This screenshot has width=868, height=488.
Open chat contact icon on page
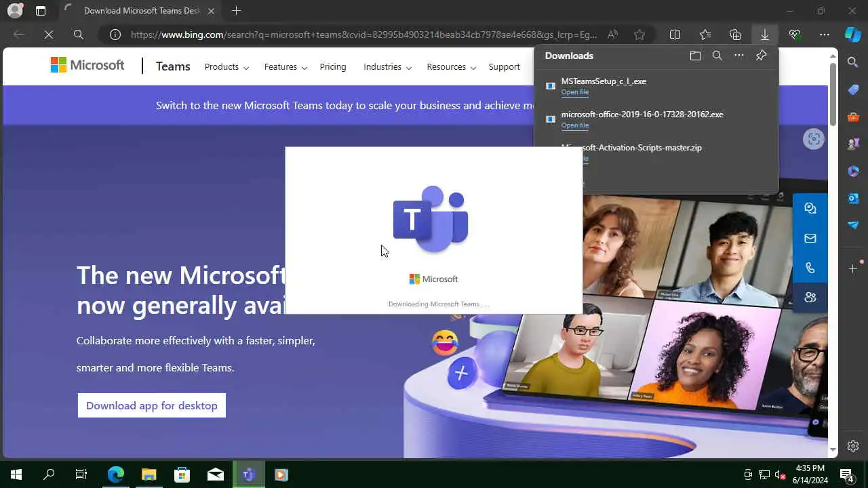point(810,208)
